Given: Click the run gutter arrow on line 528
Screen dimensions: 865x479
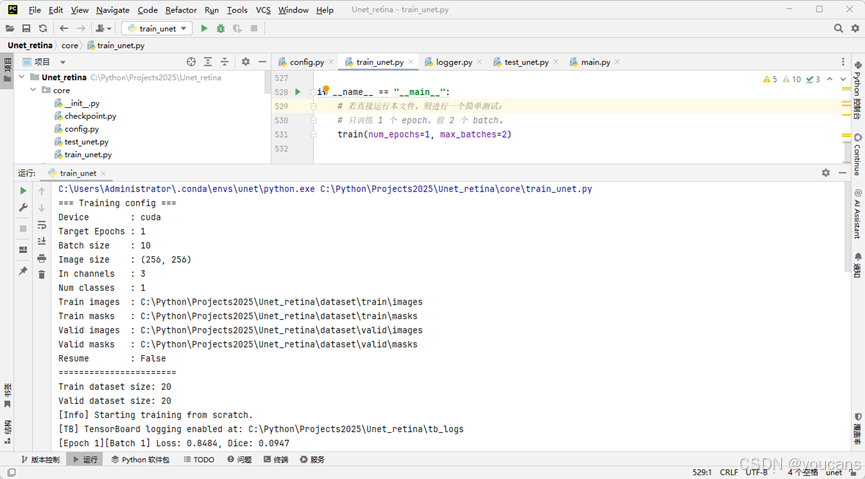Looking at the screenshot, I should click(298, 92).
